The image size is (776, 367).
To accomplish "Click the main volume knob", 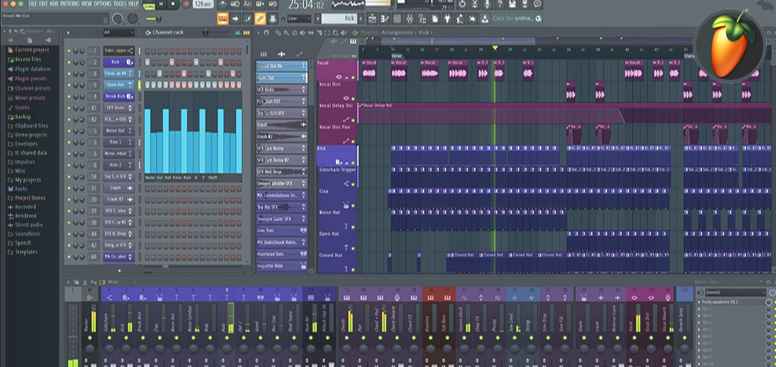I will coord(117,19).
